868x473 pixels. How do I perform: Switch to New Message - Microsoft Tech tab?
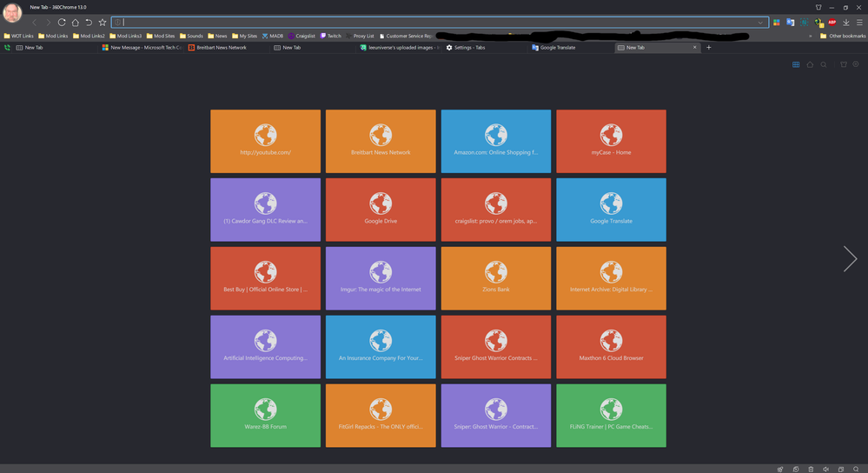(142, 48)
